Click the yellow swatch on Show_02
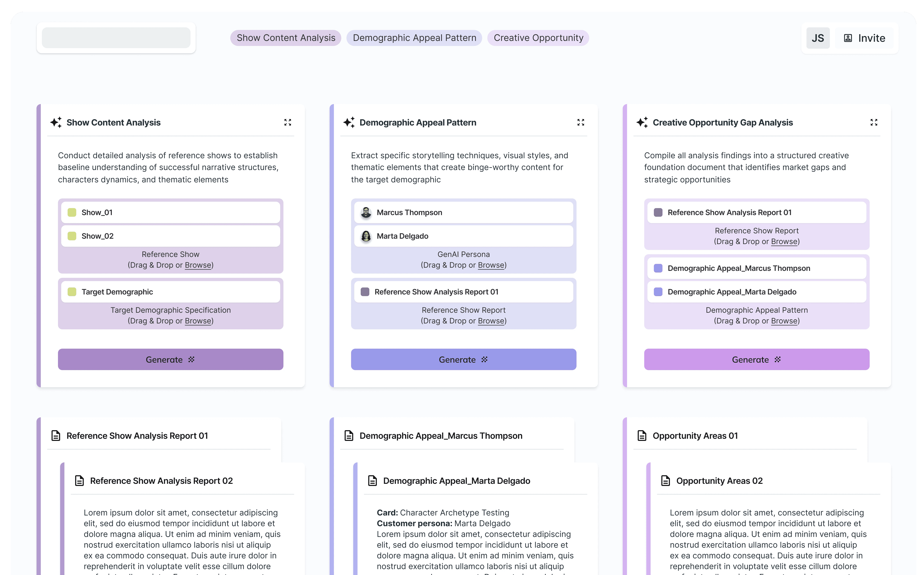This screenshot has width=924, height=575. pyautogui.click(x=72, y=236)
